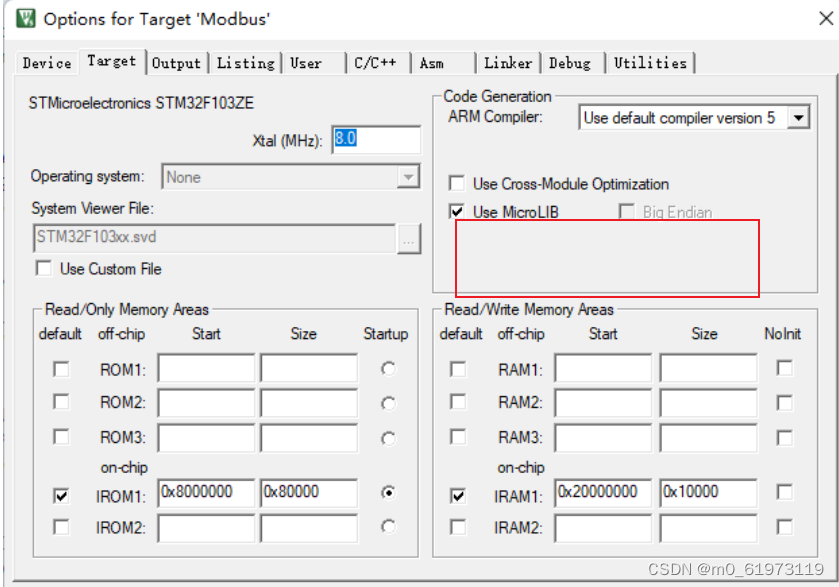The width and height of the screenshot is (839, 587).
Task: Browse for System Viewer File with ... button
Action: tap(409, 239)
